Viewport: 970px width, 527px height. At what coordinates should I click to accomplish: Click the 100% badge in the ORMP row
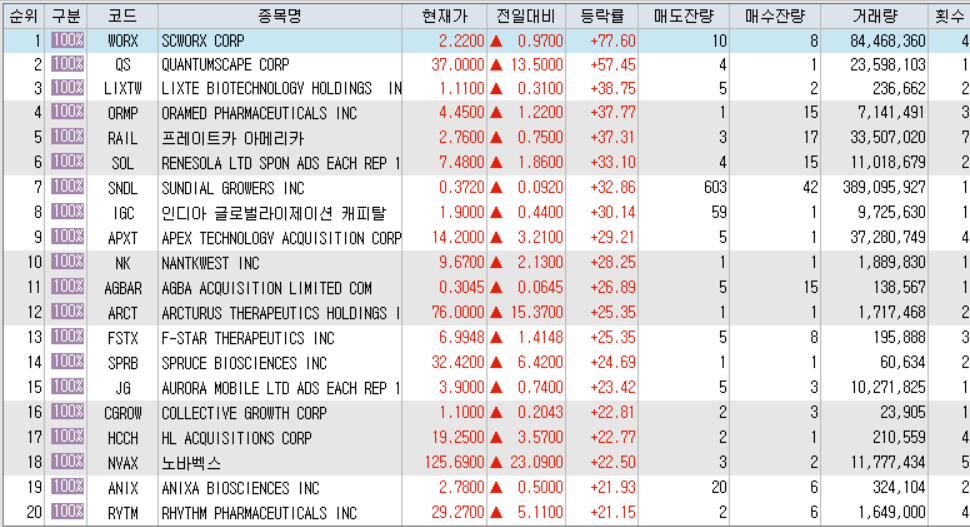tap(67, 112)
